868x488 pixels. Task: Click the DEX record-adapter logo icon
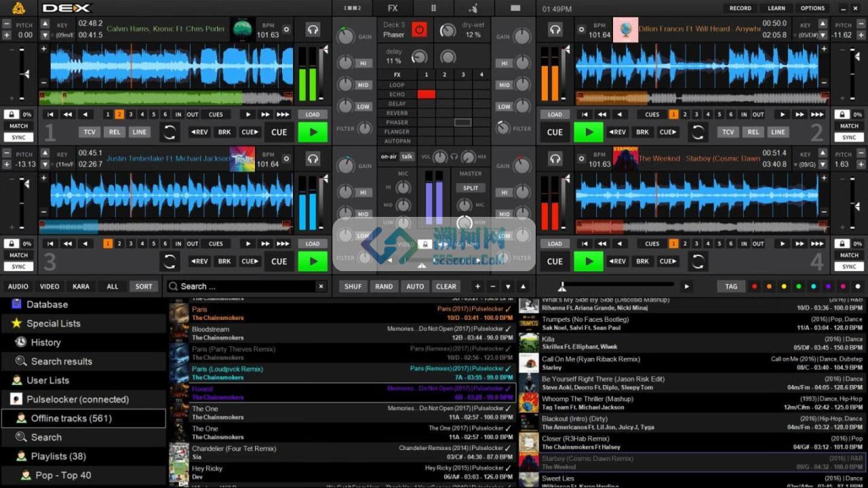click(x=18, y=8)
